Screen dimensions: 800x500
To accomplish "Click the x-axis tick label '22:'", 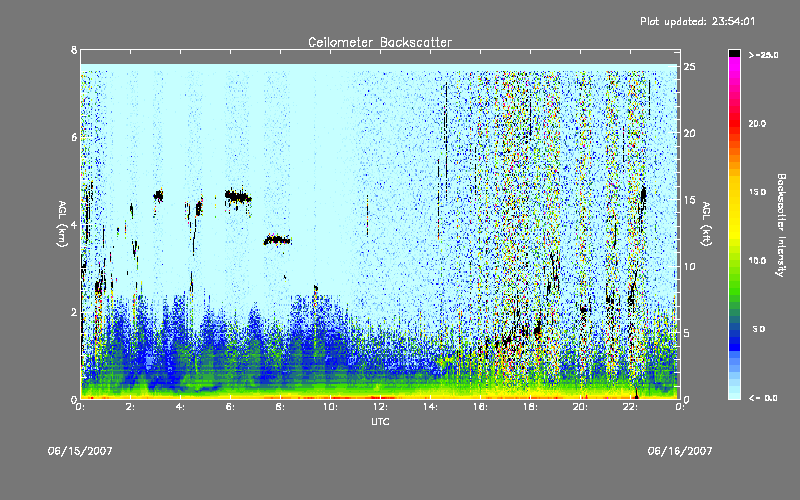I will [x=630, y=407].
